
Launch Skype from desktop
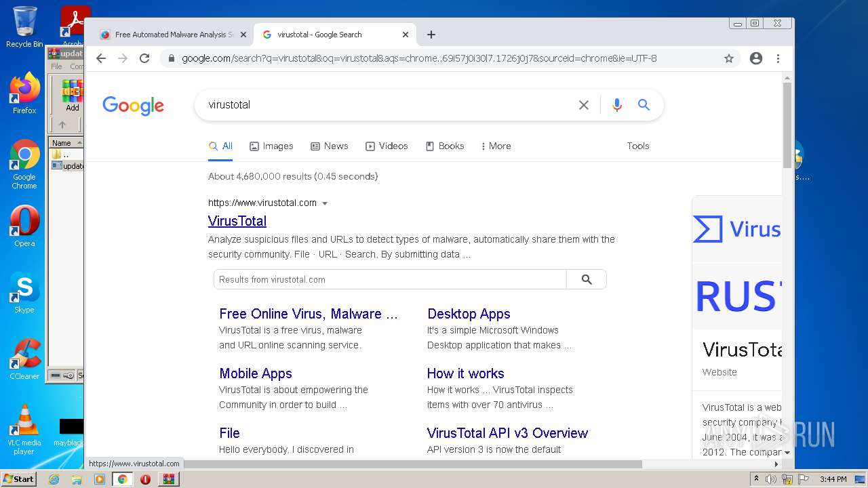coord(24,293)
